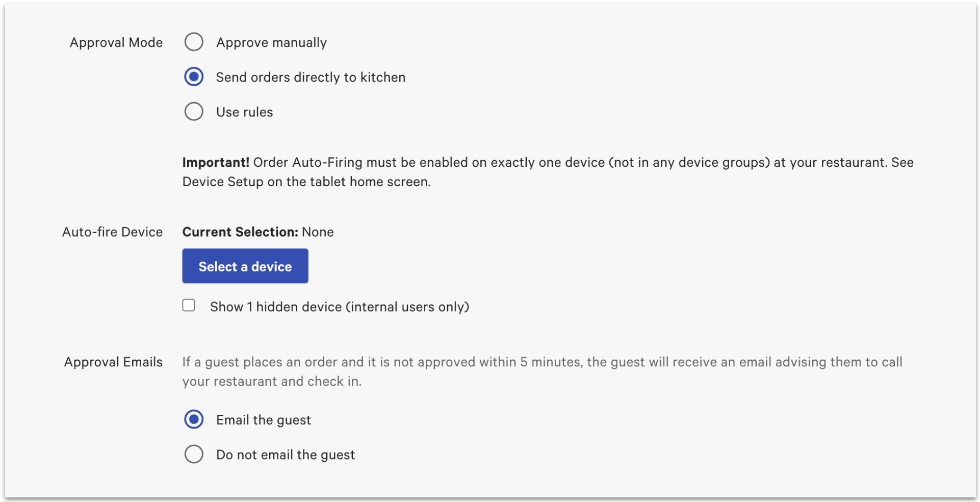The image size is (980, 502).
Task: Click the "Current Selection: None" text
Action: point(258,232)
